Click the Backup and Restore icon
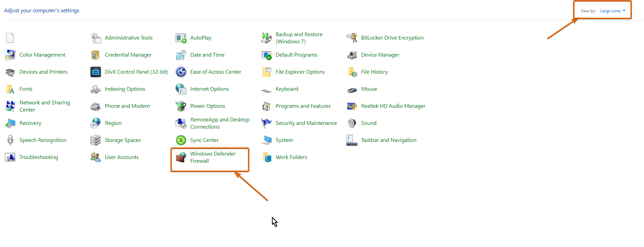644x247 pixels. pos(266,38)
